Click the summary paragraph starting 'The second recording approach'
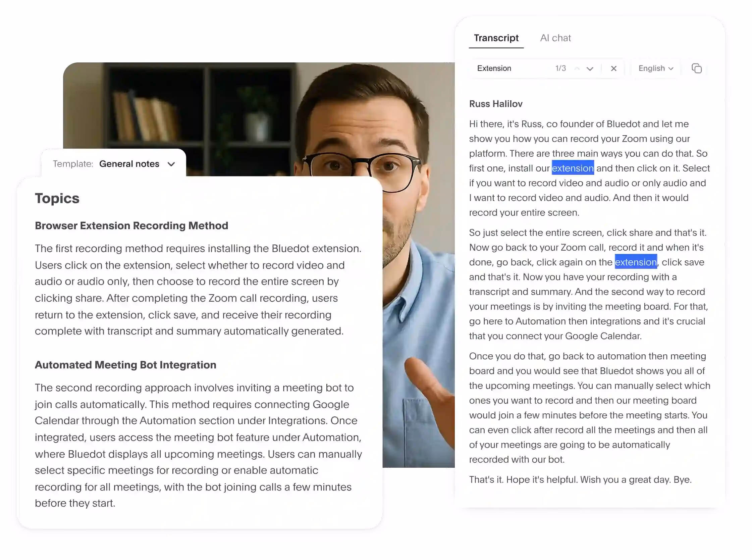 pos(199,445)
